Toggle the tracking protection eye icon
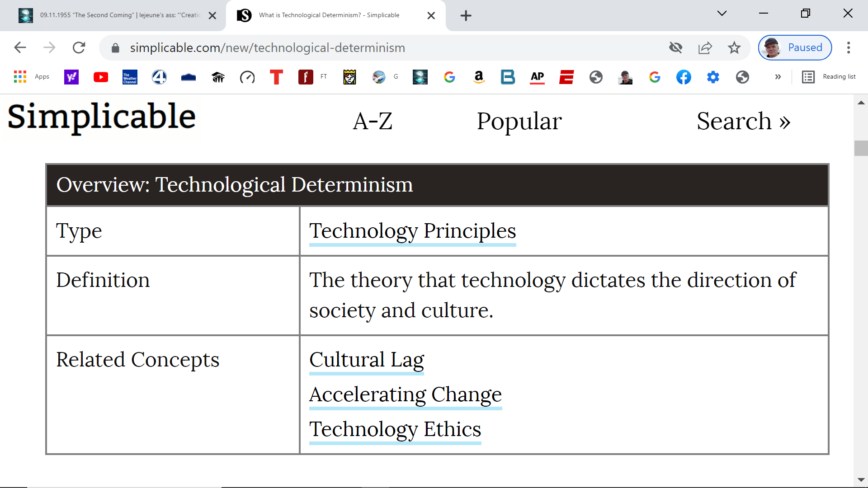Viewport: 868px width, 488px height. coord(676,47)
